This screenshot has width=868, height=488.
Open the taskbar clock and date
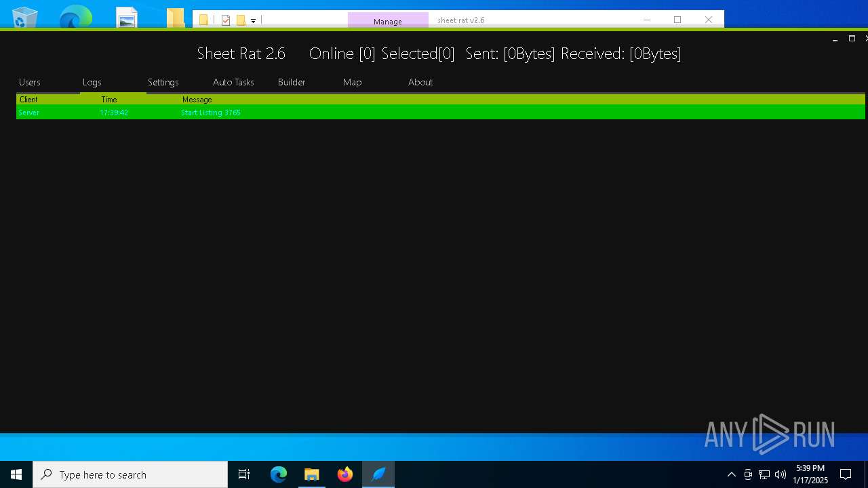(810, 474)
